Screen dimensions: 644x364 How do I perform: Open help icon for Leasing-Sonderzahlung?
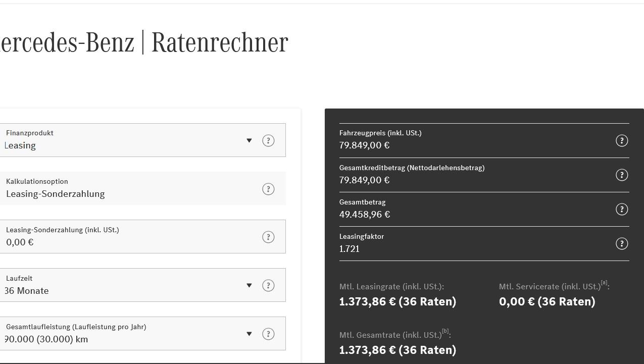click(268, 237)
